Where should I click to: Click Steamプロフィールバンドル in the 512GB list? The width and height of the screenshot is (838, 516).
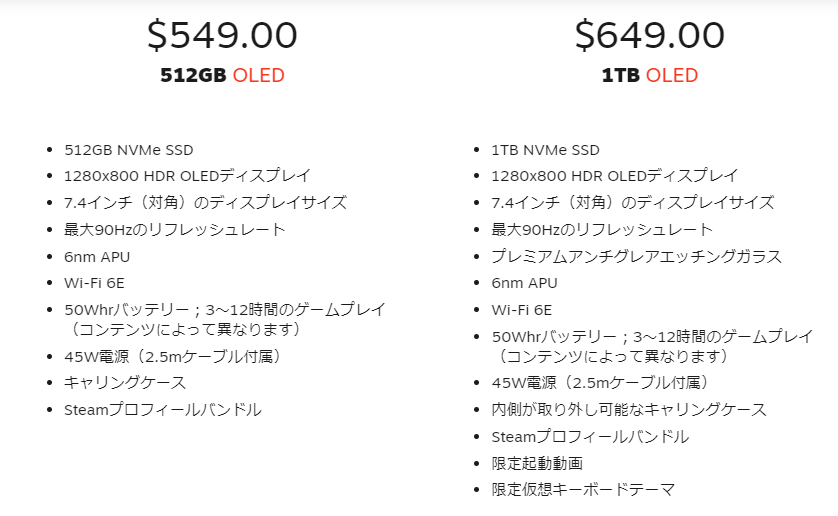coord(163,410)
